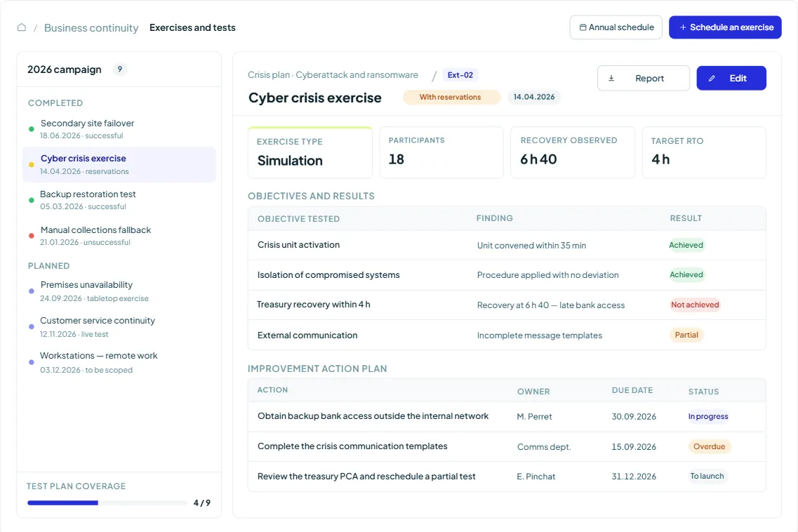Click the To launch status badge

[707, 476]
